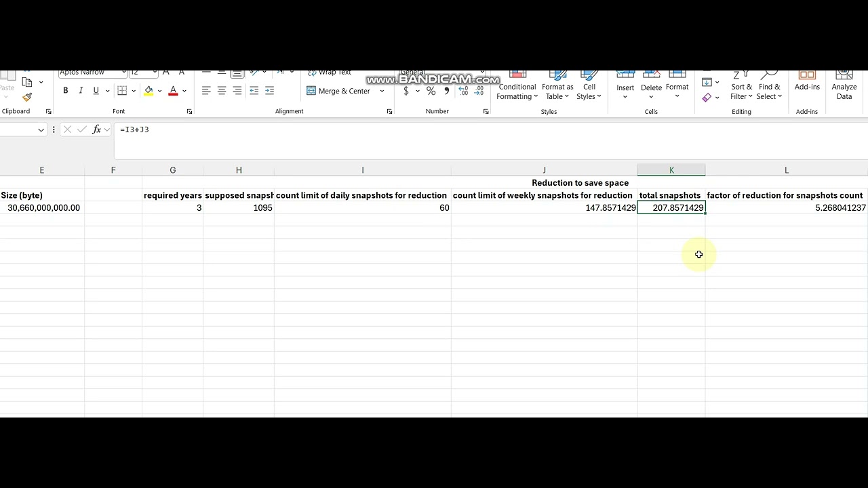Click the Copy icon

point(27,82)
